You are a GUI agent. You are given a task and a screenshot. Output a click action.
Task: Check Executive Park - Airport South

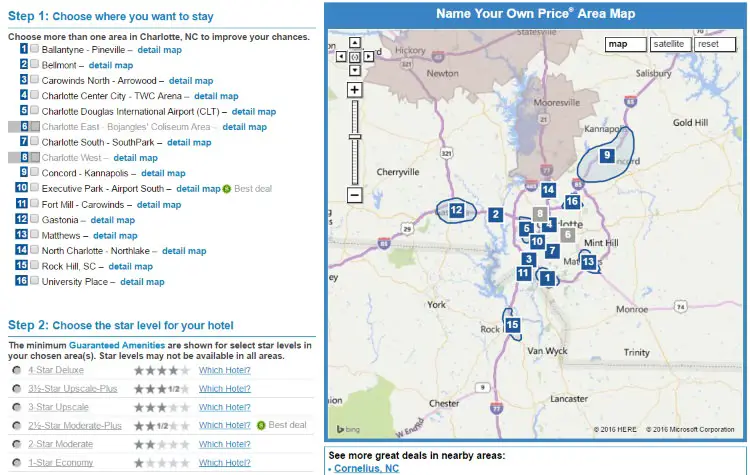click(34, 187)
